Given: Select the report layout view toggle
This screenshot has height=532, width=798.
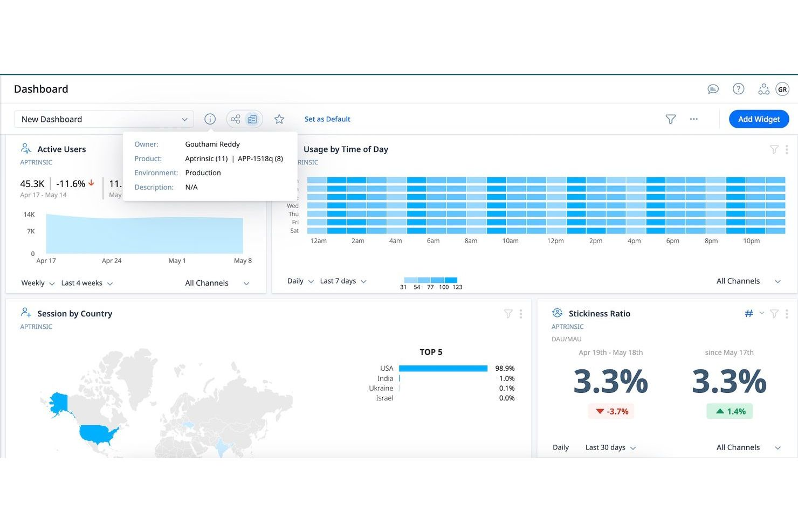Looking at the screenshot, I should (252, 119).
